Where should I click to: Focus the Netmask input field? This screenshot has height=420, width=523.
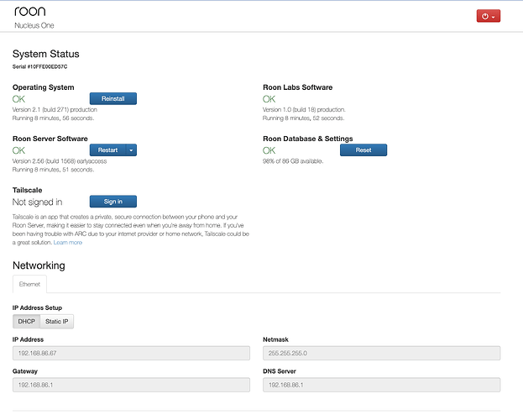click(x=381, y=354)
